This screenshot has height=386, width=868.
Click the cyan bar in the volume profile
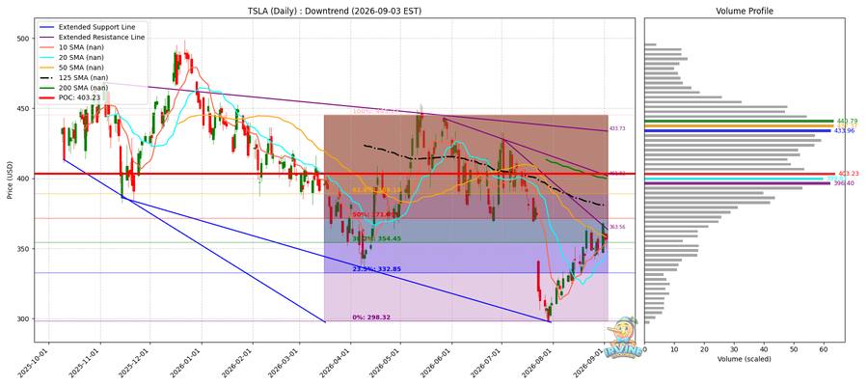(x=734, y=179)
